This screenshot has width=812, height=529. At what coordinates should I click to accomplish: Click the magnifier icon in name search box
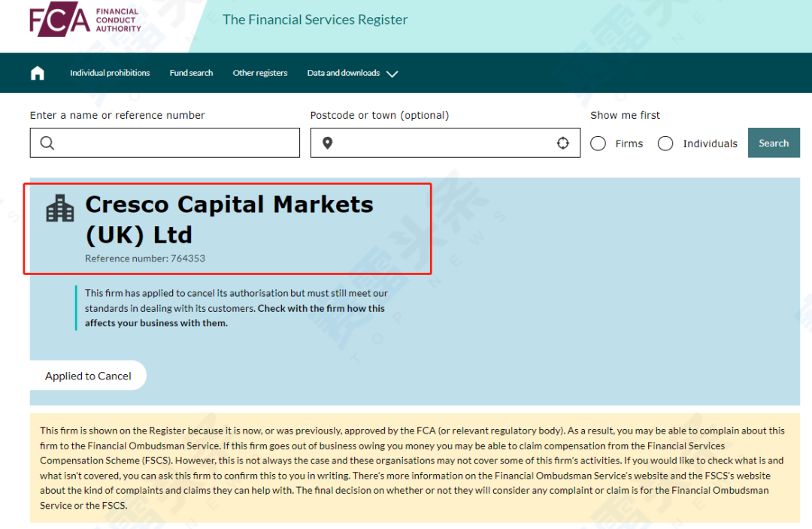pos(47,143)
